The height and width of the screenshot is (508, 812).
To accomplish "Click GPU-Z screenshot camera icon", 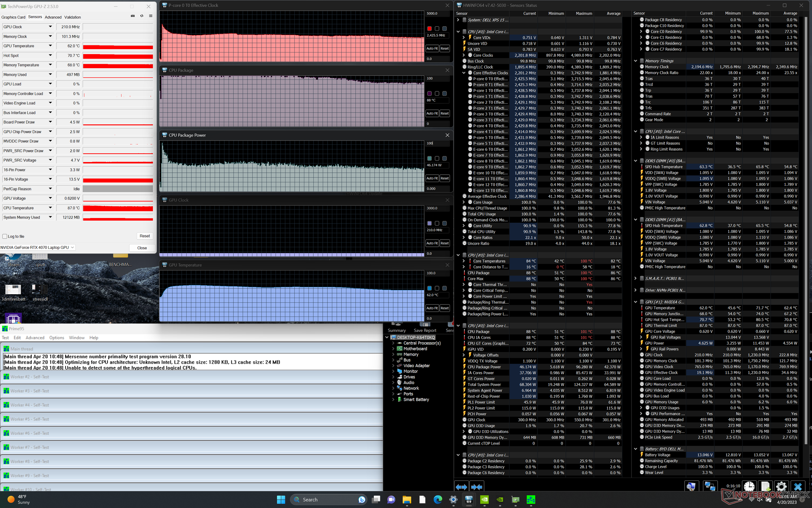I will pos(133,16).
